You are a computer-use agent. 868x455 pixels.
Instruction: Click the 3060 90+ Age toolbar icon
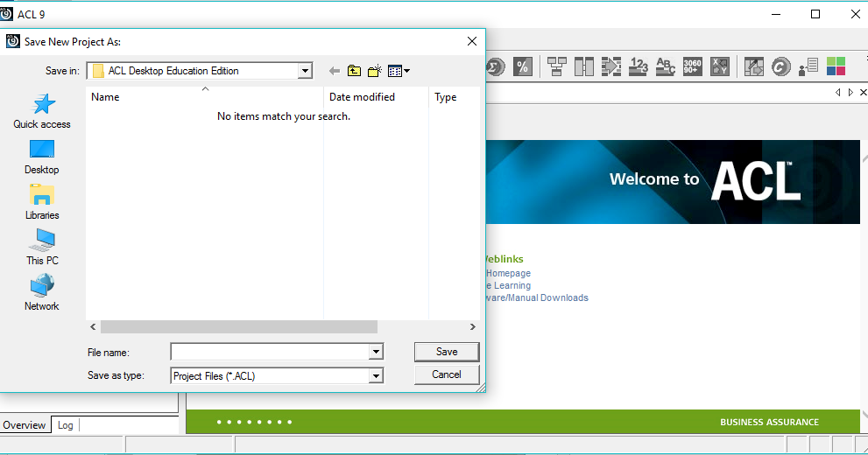(692, 66)
